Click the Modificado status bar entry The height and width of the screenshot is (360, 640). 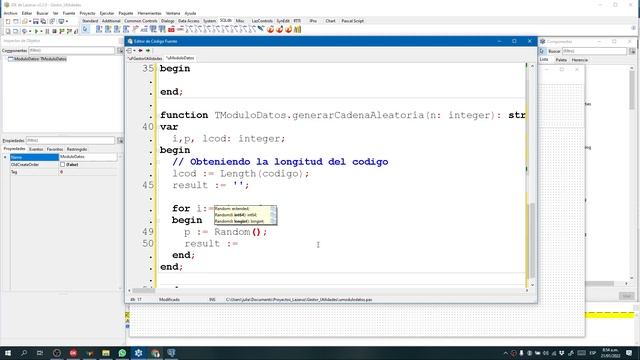[169, 300]
